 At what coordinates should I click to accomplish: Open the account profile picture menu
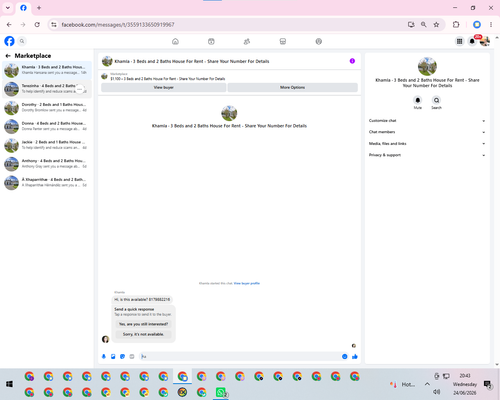(x=485, y=41)
